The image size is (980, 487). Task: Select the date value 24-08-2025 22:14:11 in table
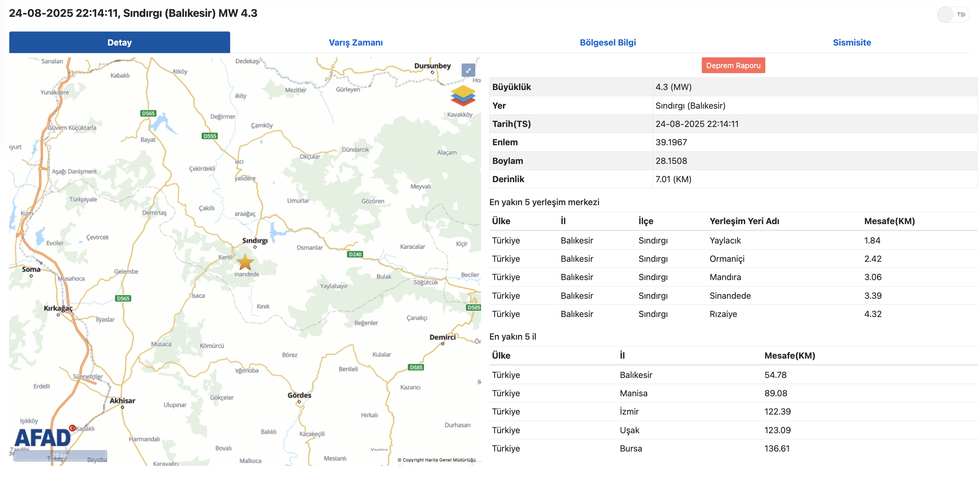point(696,124)
